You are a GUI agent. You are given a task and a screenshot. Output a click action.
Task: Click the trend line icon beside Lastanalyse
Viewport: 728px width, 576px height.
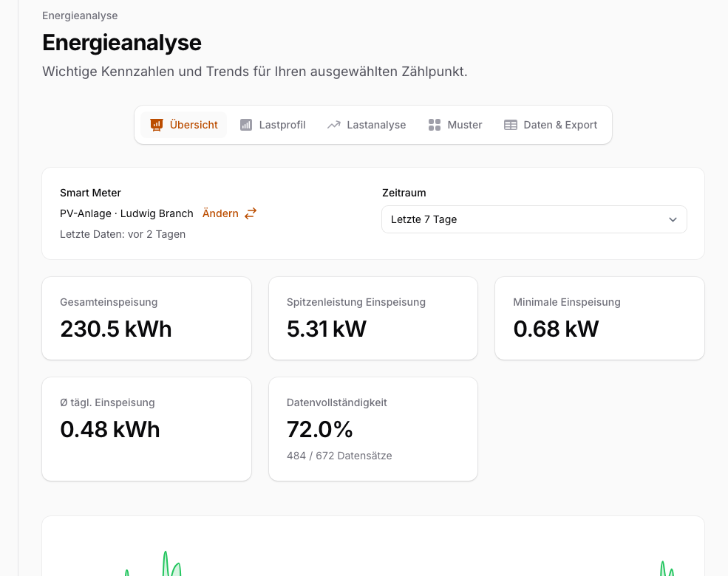click(333, 125)
